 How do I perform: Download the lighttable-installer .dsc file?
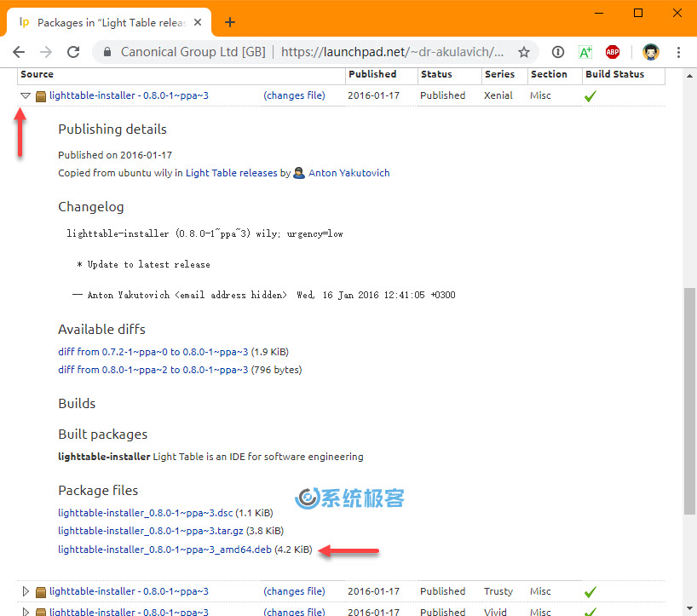coord(146,513)
